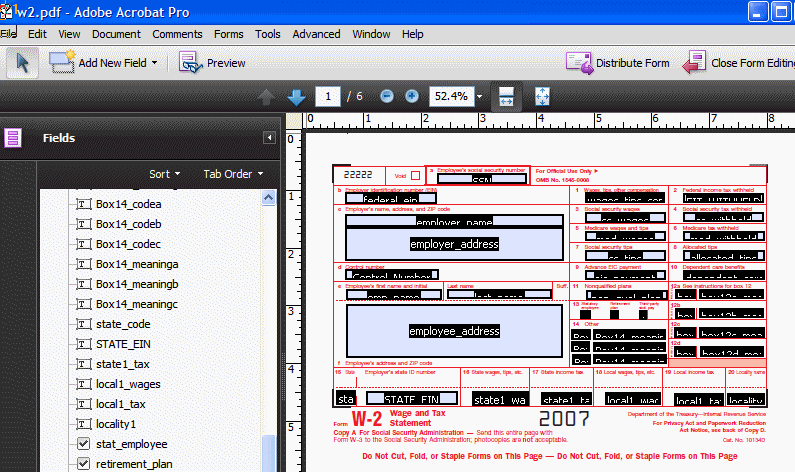
Task: Open the Add New Field dropdown arrow
Action: click(154, 63)
